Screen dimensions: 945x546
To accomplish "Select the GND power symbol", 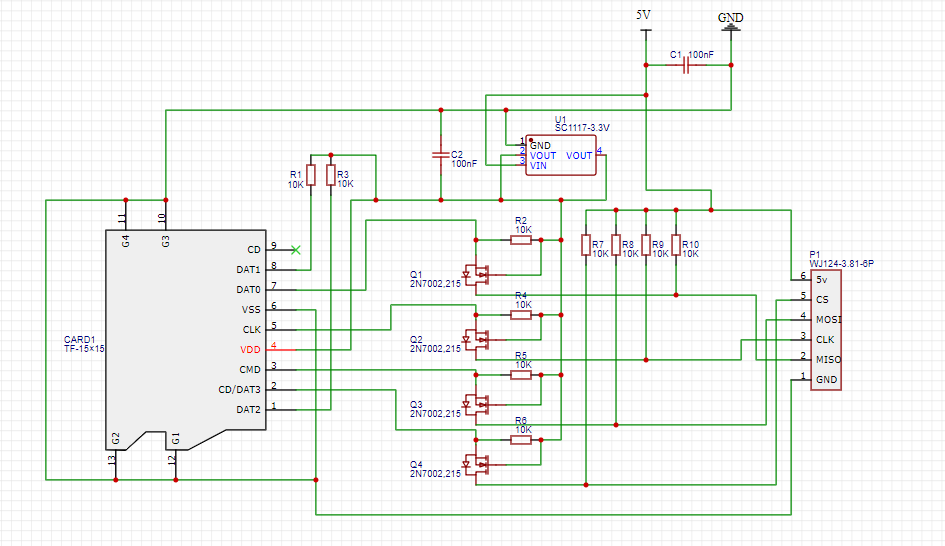I will click(x=730, y=22).
